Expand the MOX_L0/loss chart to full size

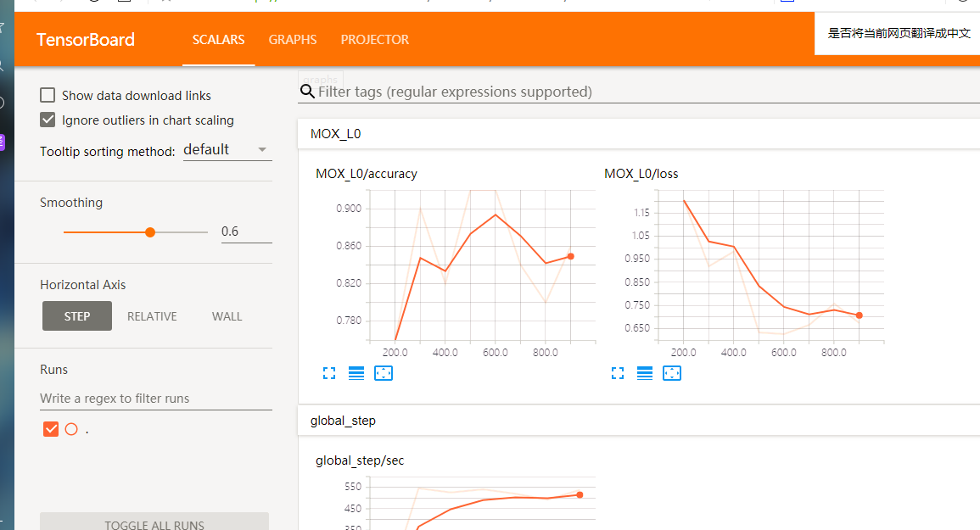pyautogui.click(x=618, y=373)
